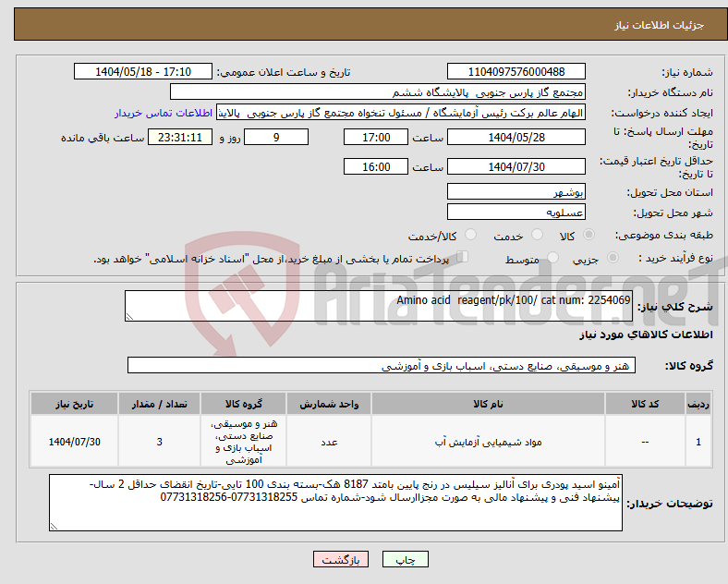Click the delivery city field عسلویه
728x584 pixels.
click(516, 213)
